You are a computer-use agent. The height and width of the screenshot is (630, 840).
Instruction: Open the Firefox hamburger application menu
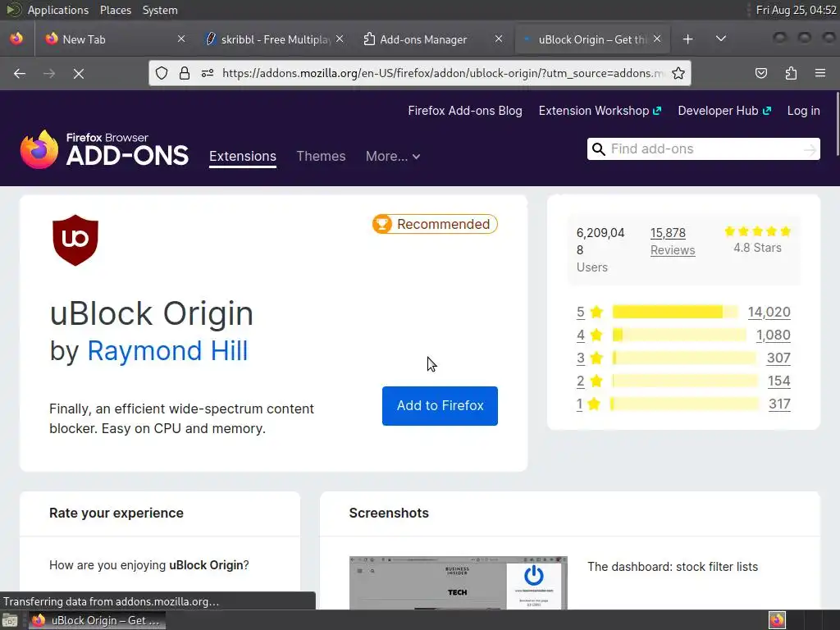tap(820, 73)
